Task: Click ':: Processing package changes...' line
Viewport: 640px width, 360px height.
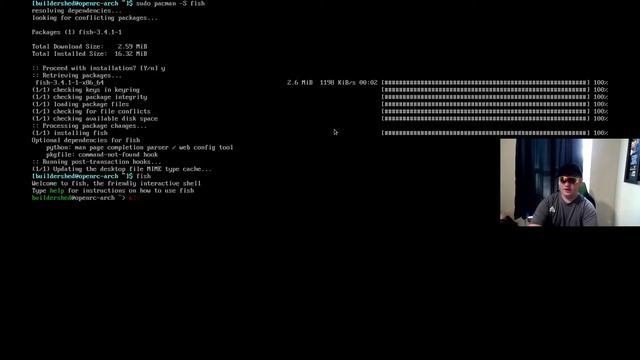Action: pos(89,126)
